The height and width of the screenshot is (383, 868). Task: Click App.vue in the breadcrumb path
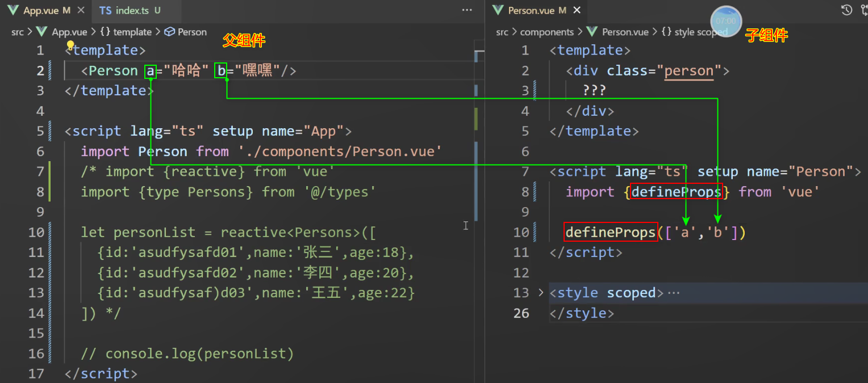pyautogui.click(x=70, y=32)
